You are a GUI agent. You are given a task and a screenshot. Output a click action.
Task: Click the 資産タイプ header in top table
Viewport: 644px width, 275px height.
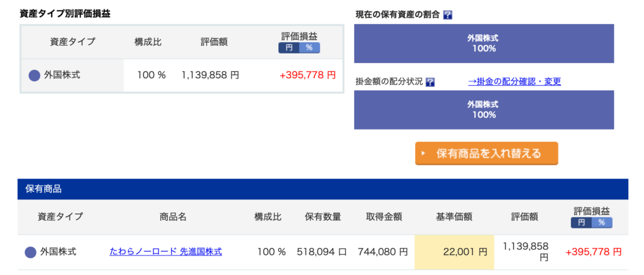pyautogui.click(x=72, y=42)
